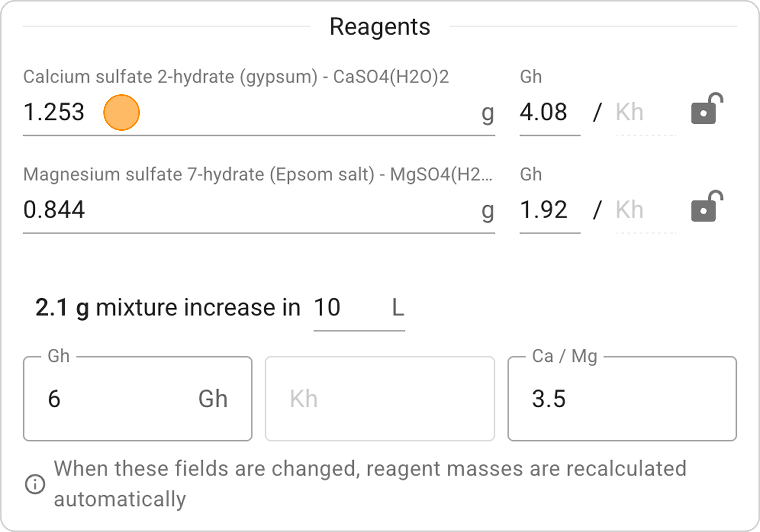Click the 2.1 g mixture increase text
This screenshot has width=760, height=532.
(x=167, y=307)
